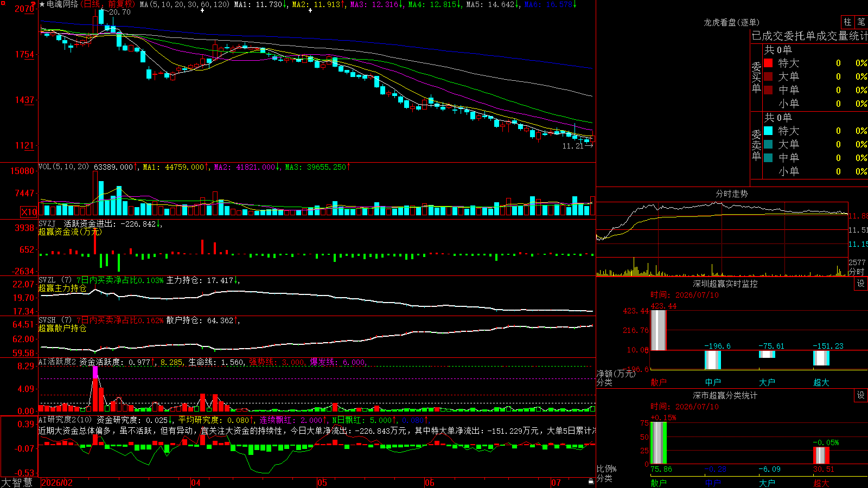Jump to the 2026/02 date marker
This screenshot has height=488, width=868.
coord(57,483)
